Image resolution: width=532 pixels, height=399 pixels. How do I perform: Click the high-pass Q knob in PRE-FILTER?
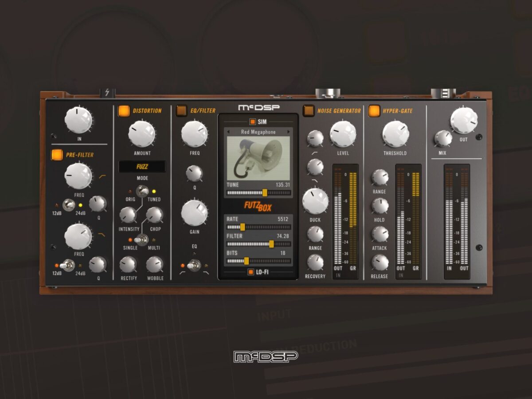[x=98, y=203]
